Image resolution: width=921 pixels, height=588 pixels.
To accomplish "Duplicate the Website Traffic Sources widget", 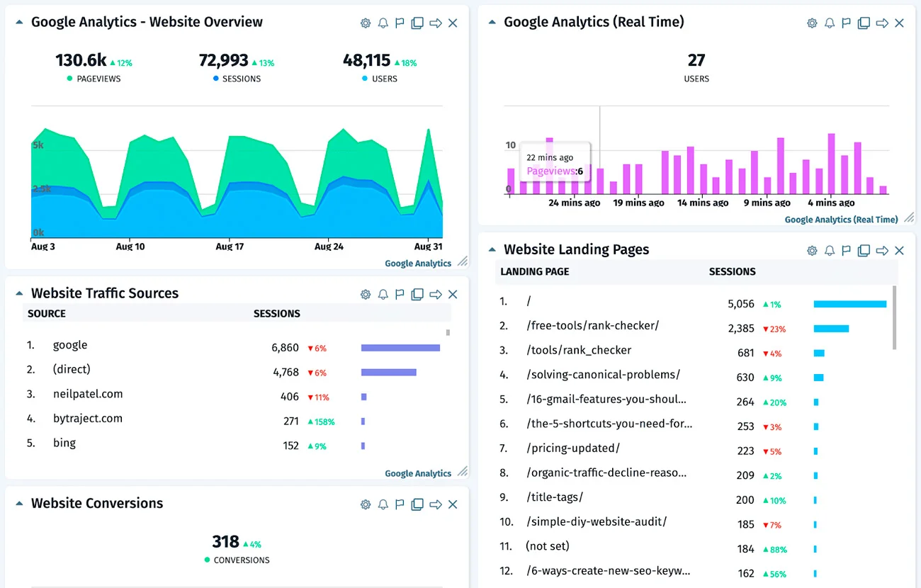I will click(x=417, y=295).
